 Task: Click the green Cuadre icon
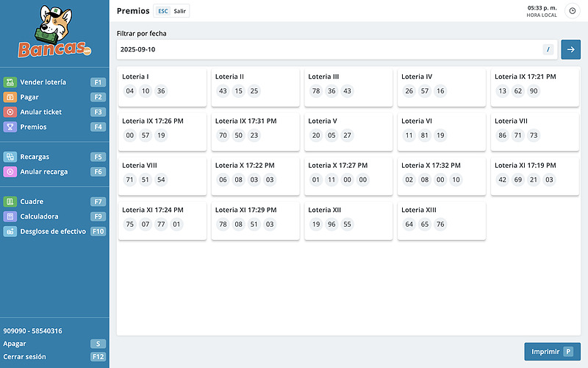[10, 202]
